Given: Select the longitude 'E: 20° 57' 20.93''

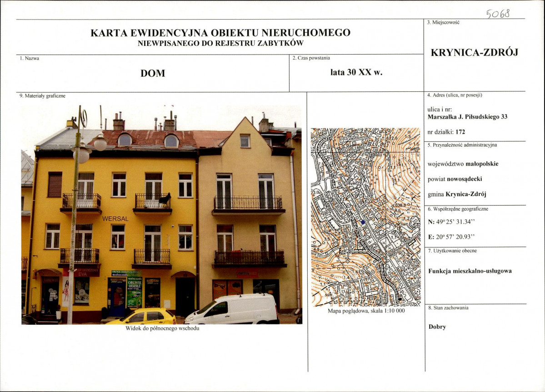Looking at the screenshot, I should click(451, 237).
